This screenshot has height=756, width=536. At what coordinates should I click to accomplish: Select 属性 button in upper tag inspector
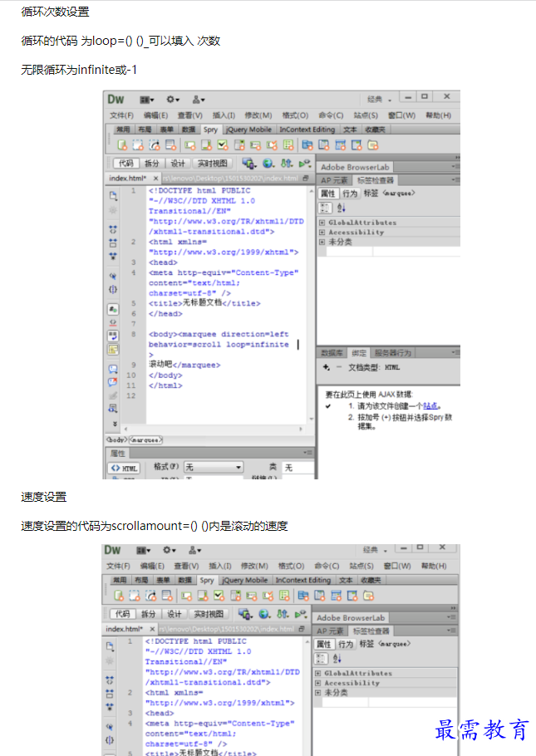pos(328,194)
